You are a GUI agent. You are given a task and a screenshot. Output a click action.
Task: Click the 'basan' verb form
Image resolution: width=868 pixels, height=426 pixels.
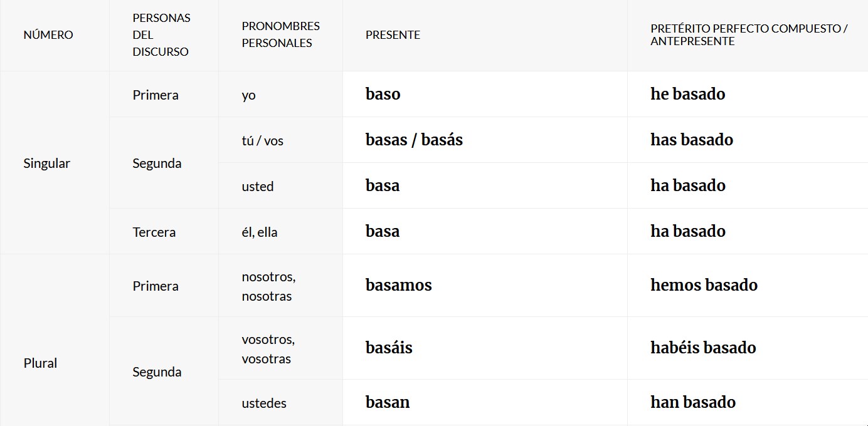point(388,402)
